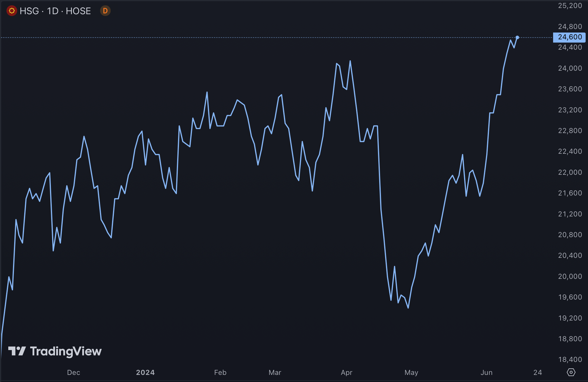Click the 19,600 price axis label
588x382 pixels.
coord(570,297)
